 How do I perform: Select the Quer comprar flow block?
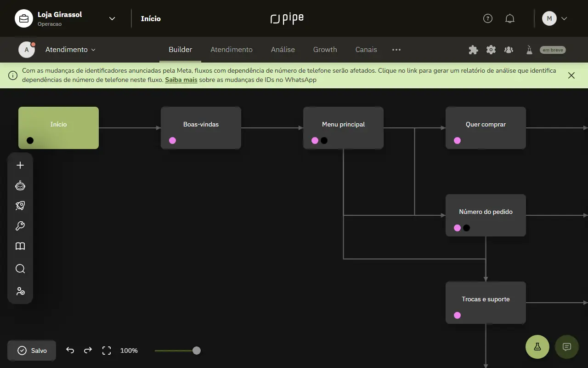[486, 128]
